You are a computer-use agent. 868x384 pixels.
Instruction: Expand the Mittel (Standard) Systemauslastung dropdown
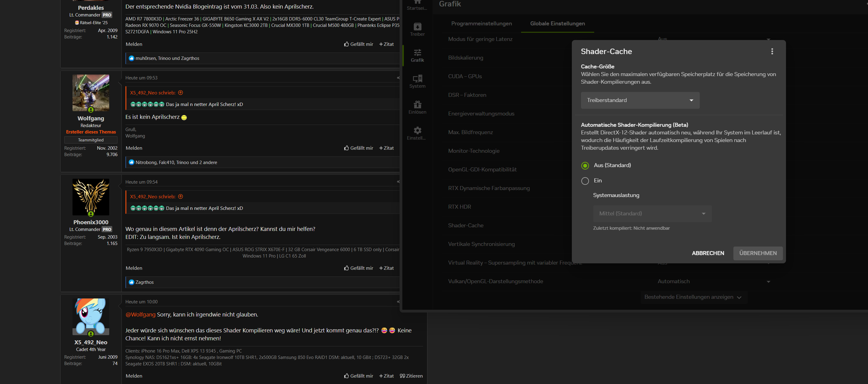[x=652, y=213]
